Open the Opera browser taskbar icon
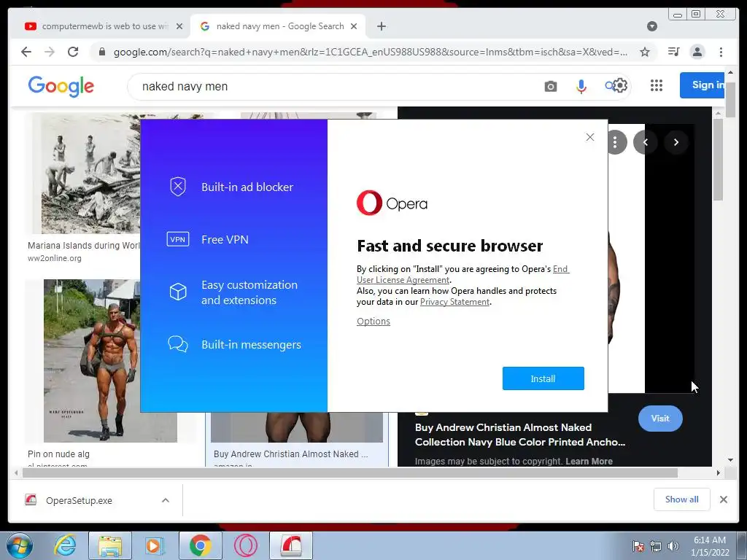 coord(246,545)
